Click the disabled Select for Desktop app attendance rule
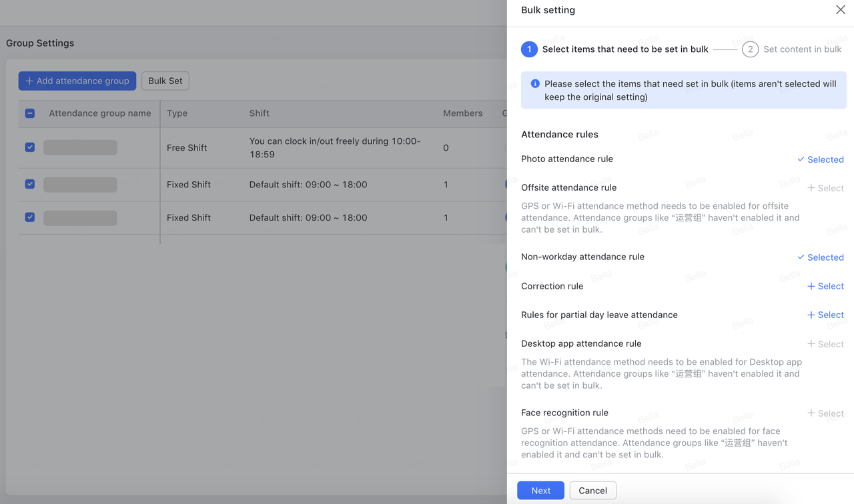This screenshot has width=854, height=504. click(825, 344)
